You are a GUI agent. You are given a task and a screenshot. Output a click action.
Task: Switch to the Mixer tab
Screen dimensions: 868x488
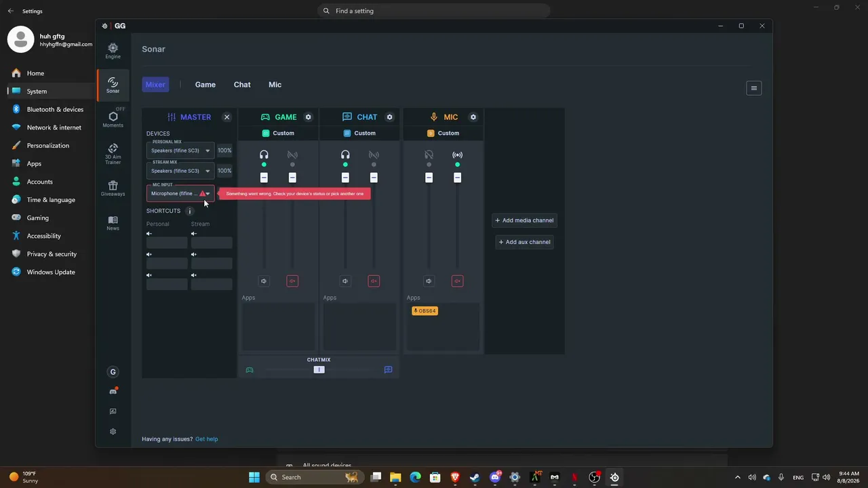pyautogui.click(x=155, y=85)
